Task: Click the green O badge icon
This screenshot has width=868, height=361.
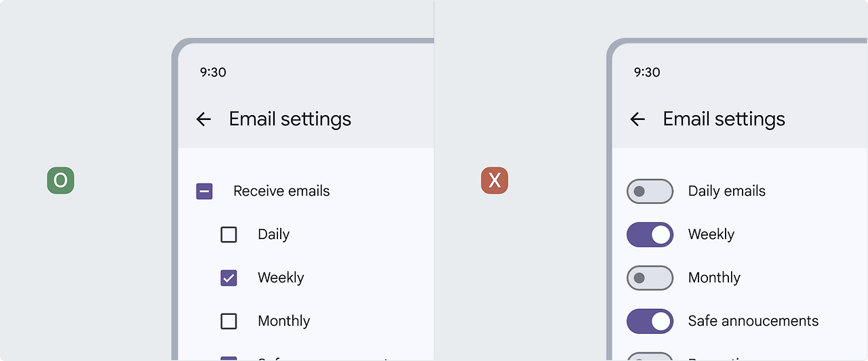Action: click(x=60, y=180)
